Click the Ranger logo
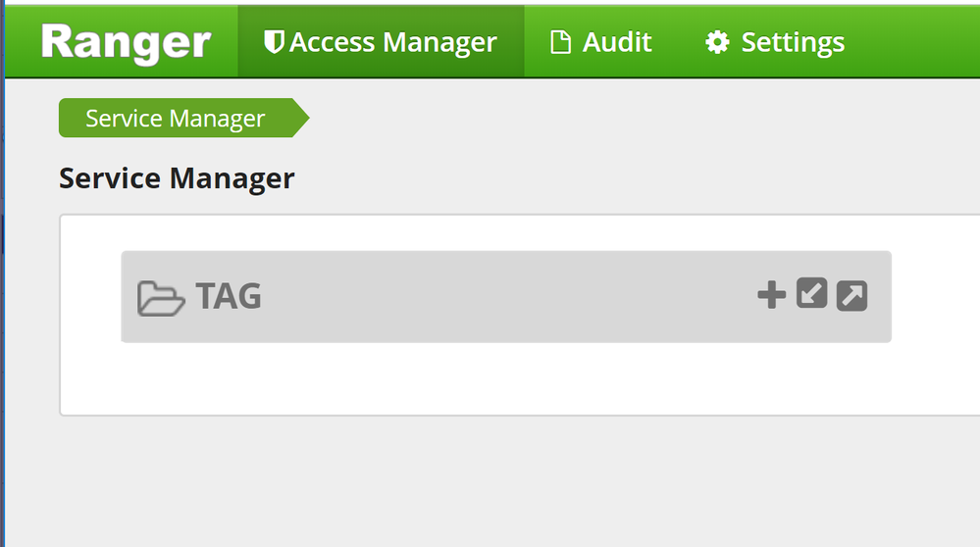 126,42
